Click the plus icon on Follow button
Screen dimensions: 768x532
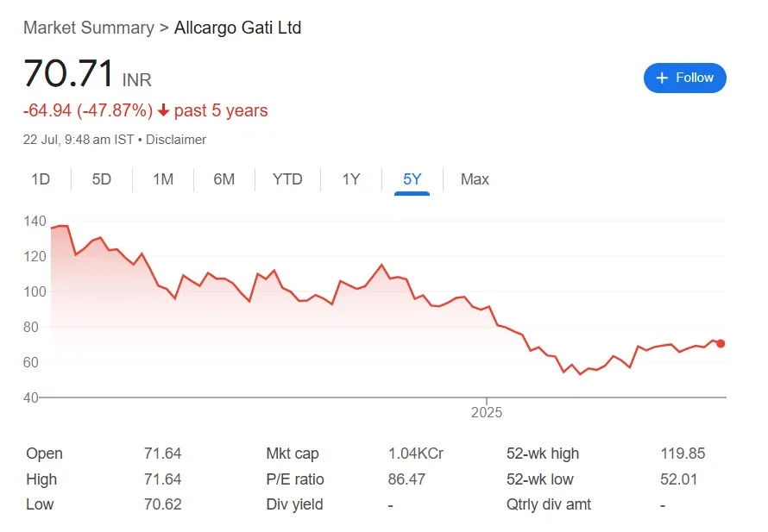click(x=662, y=78)
